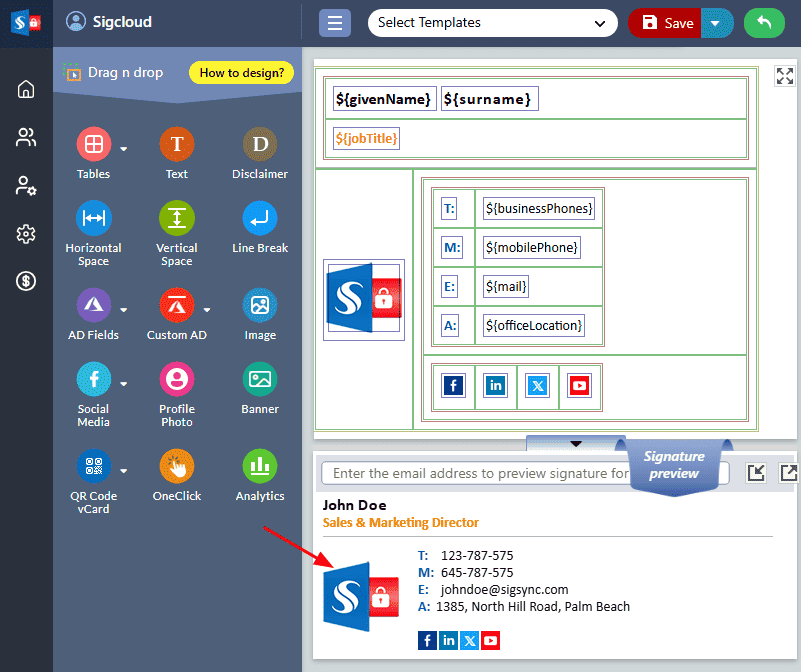Toggle the hamburger menu button

pos(334,23)
